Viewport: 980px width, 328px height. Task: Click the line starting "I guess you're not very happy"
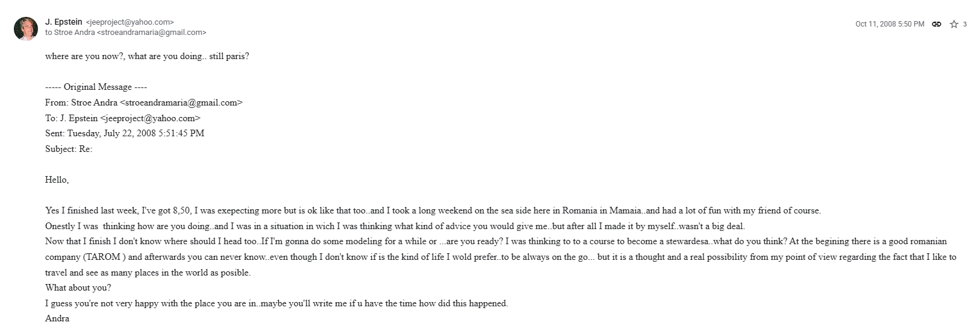pyautogui.click(x=276, y=303)
